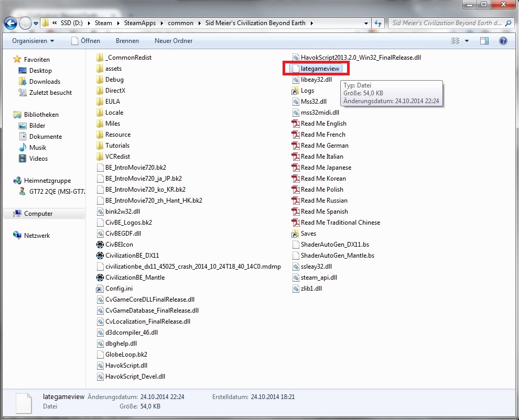Screen dimensions: 519x420
Task: Expand the arrow after common breadcrumb
Action: pyautogui.click(x=199, y=23)
